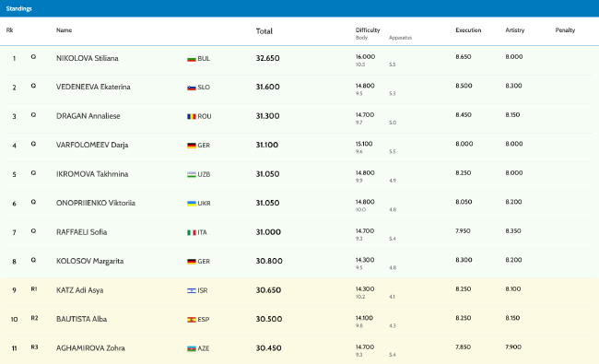Viewport: 599px width, 364px height.
Task: Click the Spain flag icon next to ESP
Action: pyautogui.click(x=192, y=320)
